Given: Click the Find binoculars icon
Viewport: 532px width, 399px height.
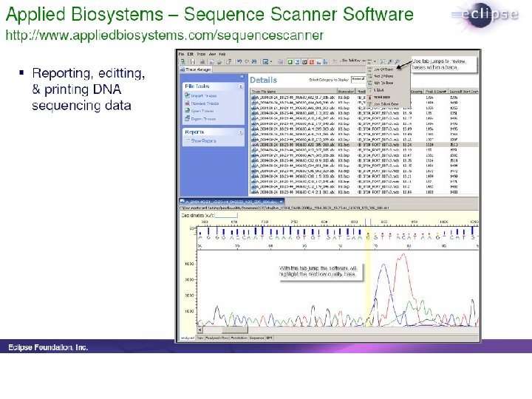Looking at the screenshot, I should [x=254, y=61].
